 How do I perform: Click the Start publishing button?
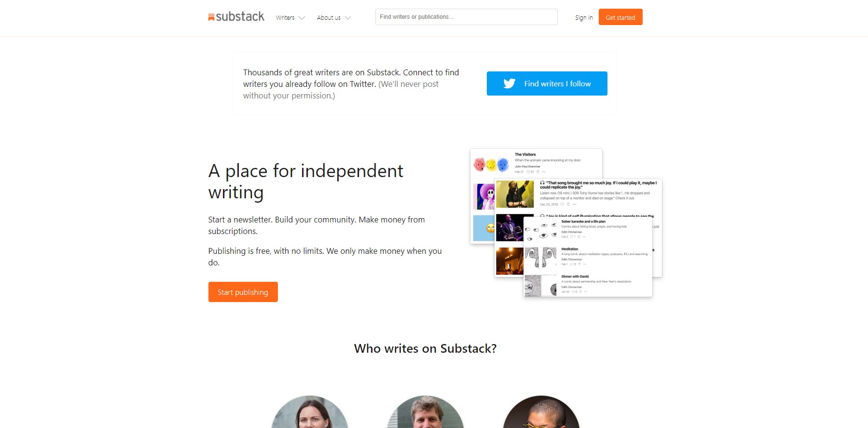(x=243, y=292)
